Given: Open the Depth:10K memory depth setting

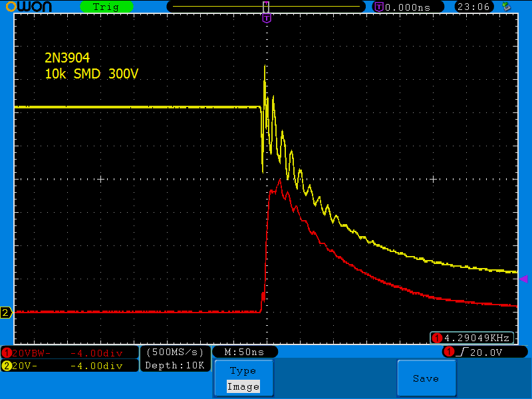Looking at the screenshot, I should point(176,366).
